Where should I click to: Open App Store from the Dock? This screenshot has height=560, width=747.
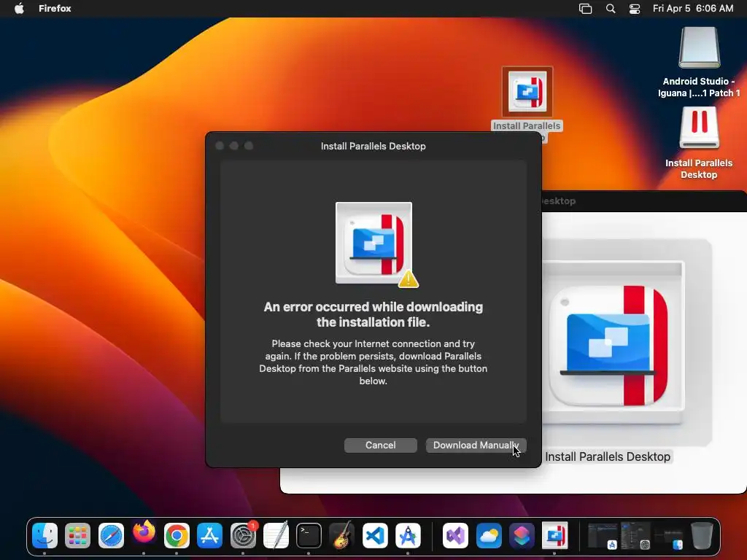coord(209,536)
